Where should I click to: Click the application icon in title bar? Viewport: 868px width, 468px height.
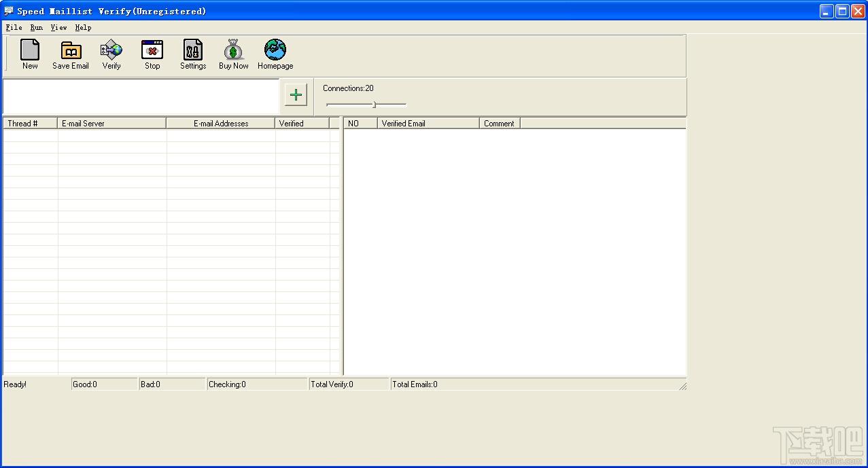click(9, 11)
